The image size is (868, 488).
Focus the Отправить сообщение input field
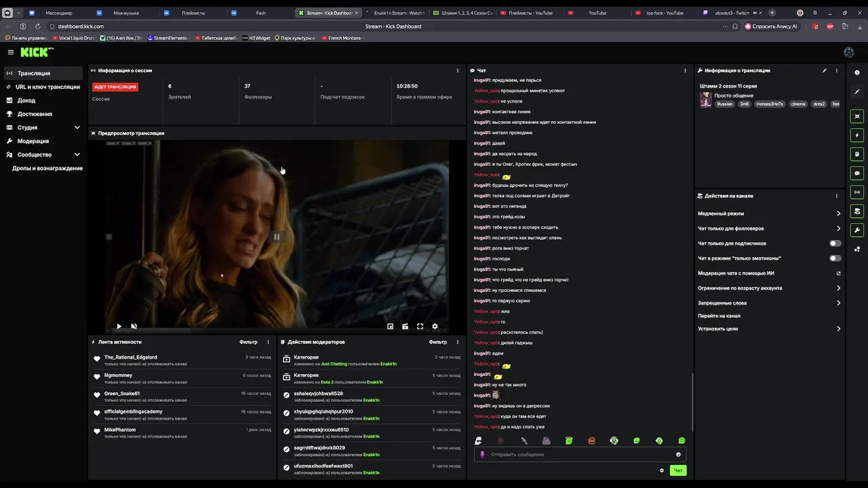(x=580, y=454)
